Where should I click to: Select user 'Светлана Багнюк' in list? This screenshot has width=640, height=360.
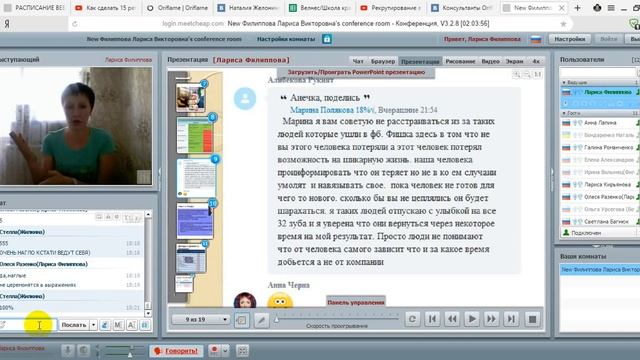600,222
